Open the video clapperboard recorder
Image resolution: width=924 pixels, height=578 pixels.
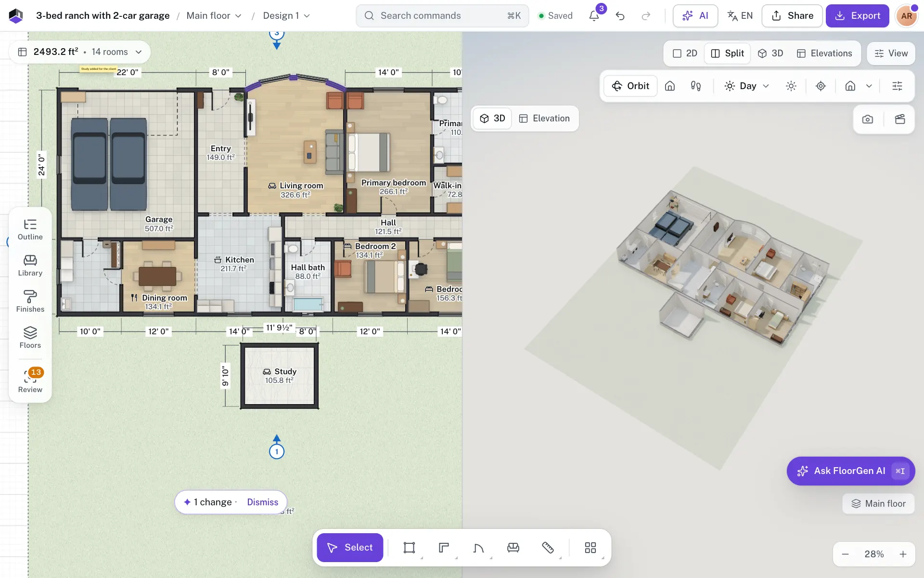tap(900, 119)
